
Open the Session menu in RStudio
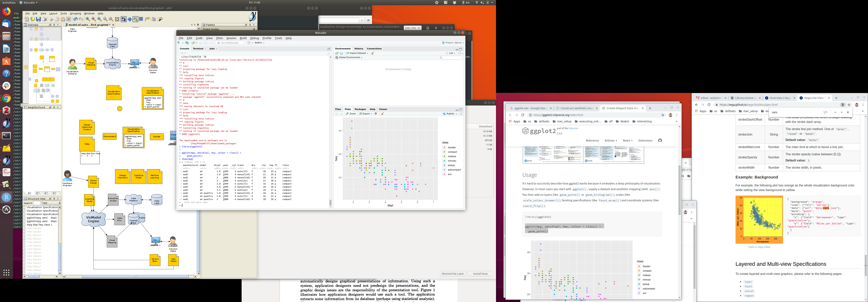tap(231, 38)
